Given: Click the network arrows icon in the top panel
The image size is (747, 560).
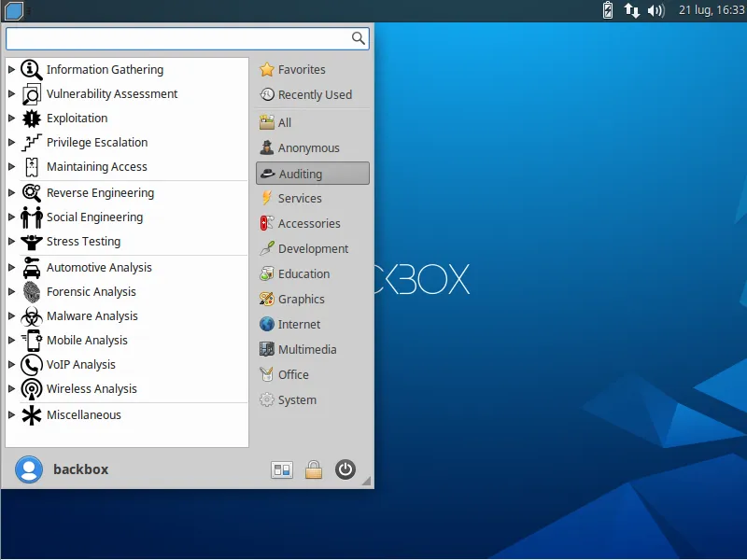Looking at the screenshot, I should point(632,10).
